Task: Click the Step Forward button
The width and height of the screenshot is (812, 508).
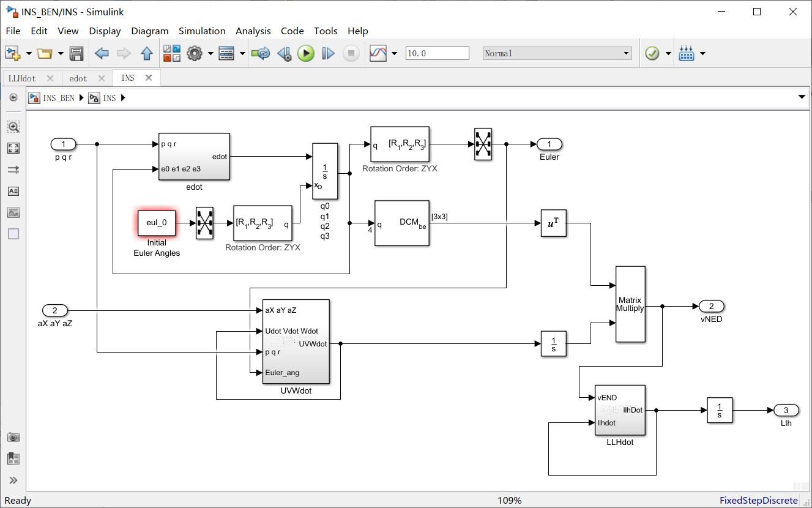Action: tap(329, 53)
